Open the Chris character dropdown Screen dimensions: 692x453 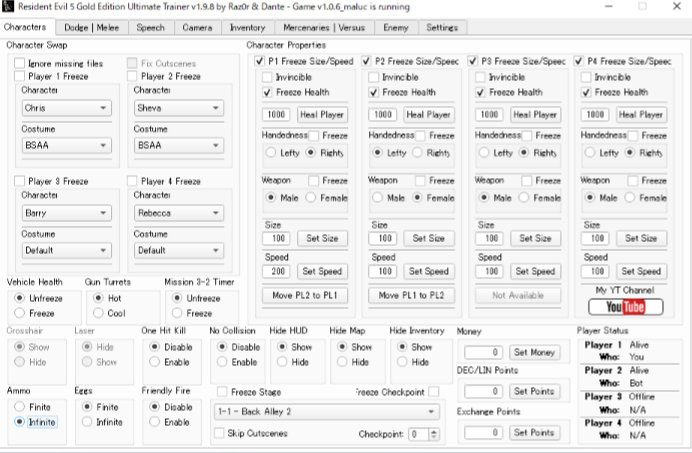pyautogui.click(x=66, y=109)
